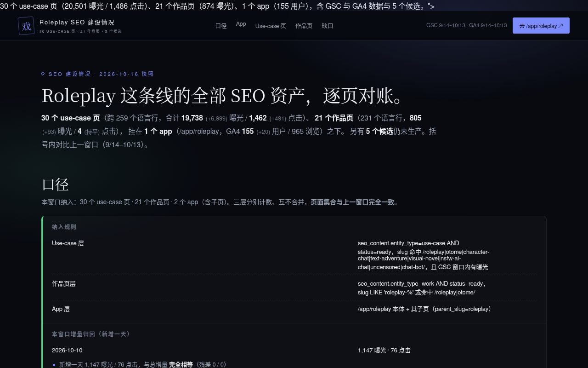The width and height of the screenshot is (588, 368).
Task: Click the 去 /app/roleplay button
Action: tap(541, 26)
